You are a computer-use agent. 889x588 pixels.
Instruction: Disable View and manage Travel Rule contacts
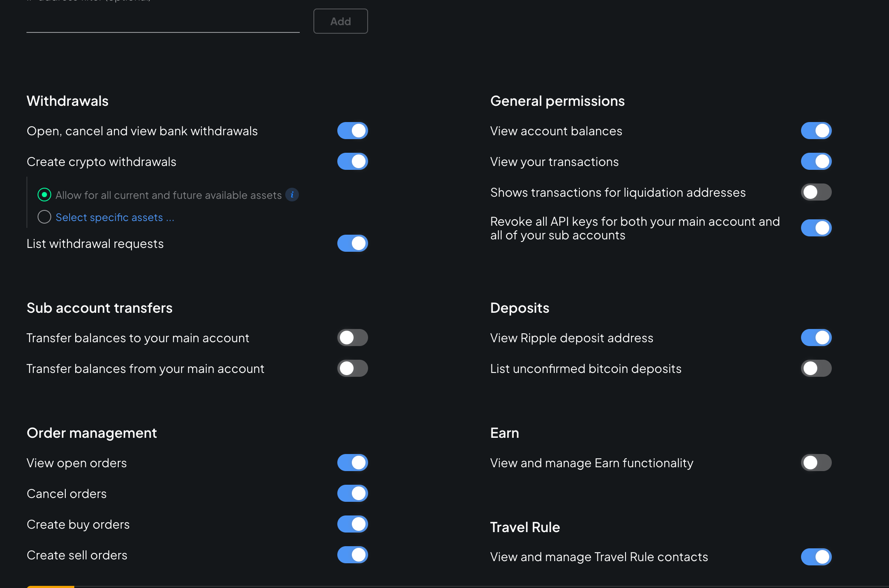(816, 557)
